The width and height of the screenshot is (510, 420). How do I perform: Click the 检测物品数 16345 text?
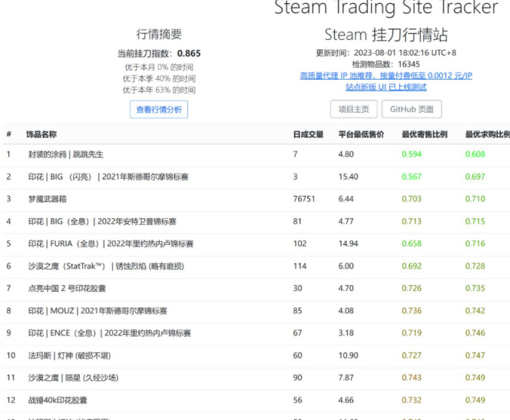386,64
